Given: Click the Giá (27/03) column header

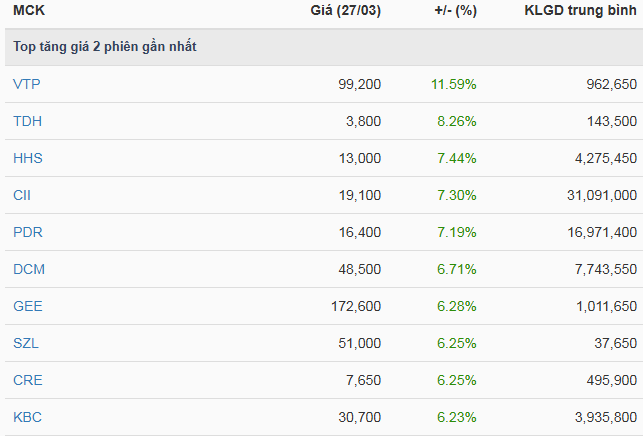Looking at the screenshot, I should pyautogui.click(x=346, y=12).
